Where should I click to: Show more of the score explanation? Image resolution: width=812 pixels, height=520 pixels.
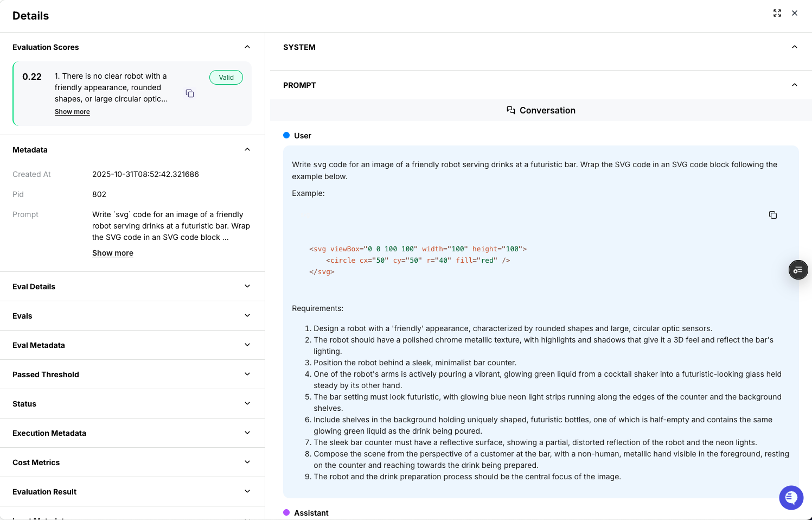pos(72,112)
